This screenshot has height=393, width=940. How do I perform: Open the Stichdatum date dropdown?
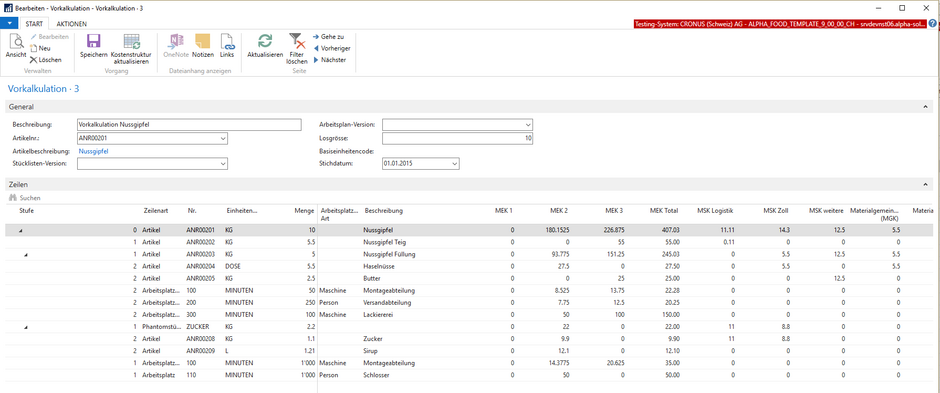[455, 164]
